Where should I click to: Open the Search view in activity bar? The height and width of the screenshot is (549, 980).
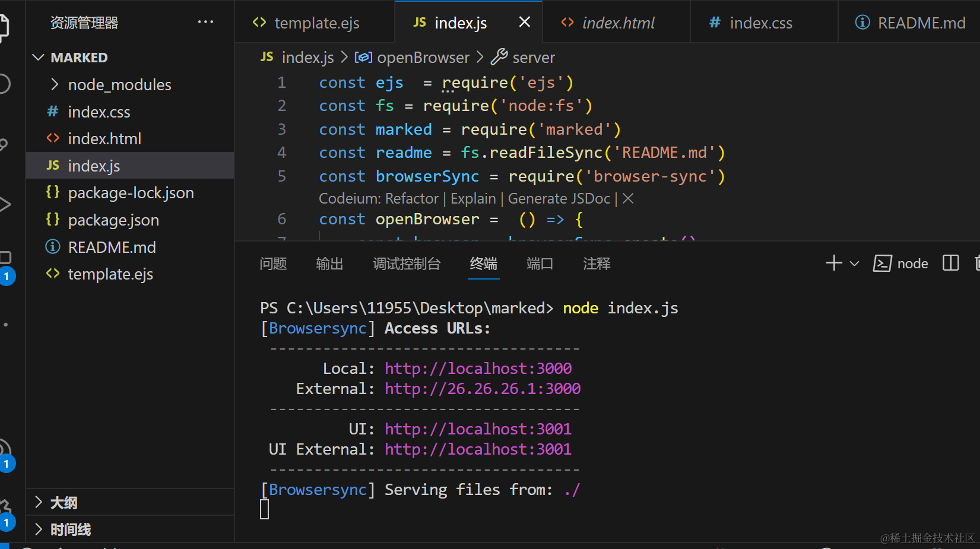[5, 84]
